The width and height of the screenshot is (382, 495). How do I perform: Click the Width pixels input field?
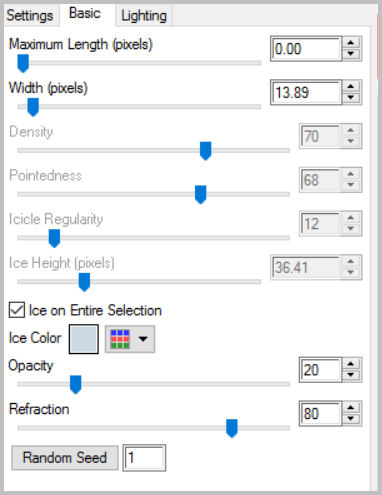click(x=306, y=92)
